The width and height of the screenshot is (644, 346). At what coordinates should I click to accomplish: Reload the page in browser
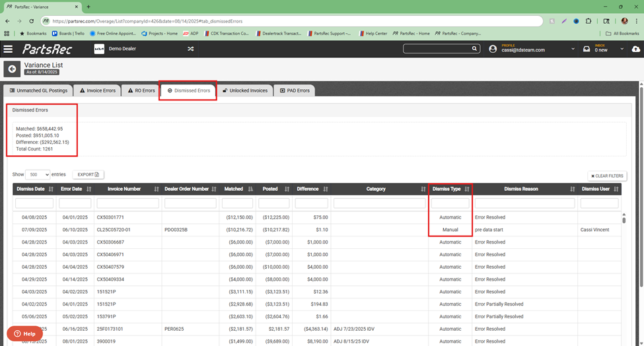[32, 21]
